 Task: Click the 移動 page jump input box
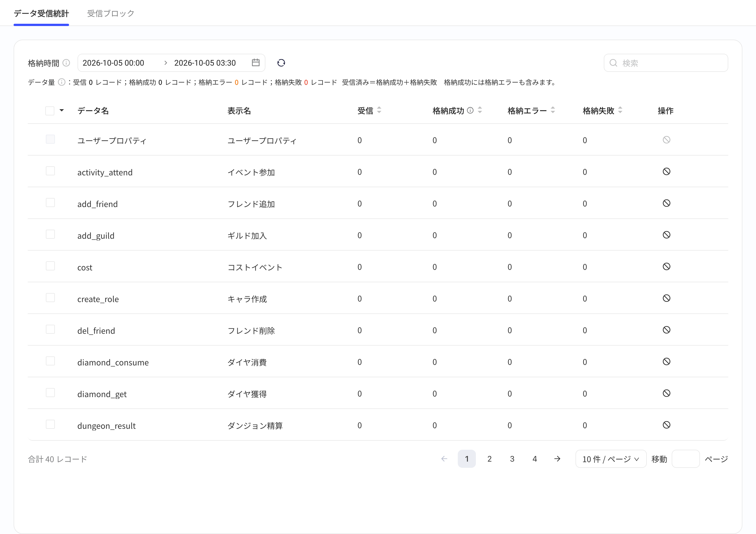(x=686, y=459)
